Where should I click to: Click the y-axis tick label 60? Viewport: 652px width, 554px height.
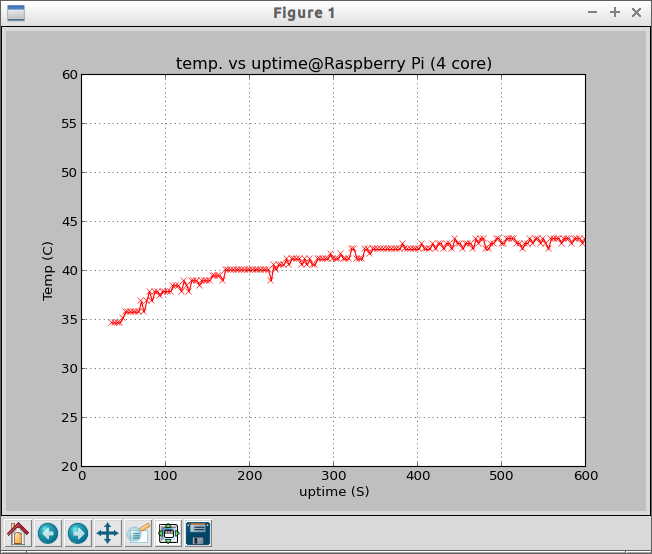pos(69,75)
